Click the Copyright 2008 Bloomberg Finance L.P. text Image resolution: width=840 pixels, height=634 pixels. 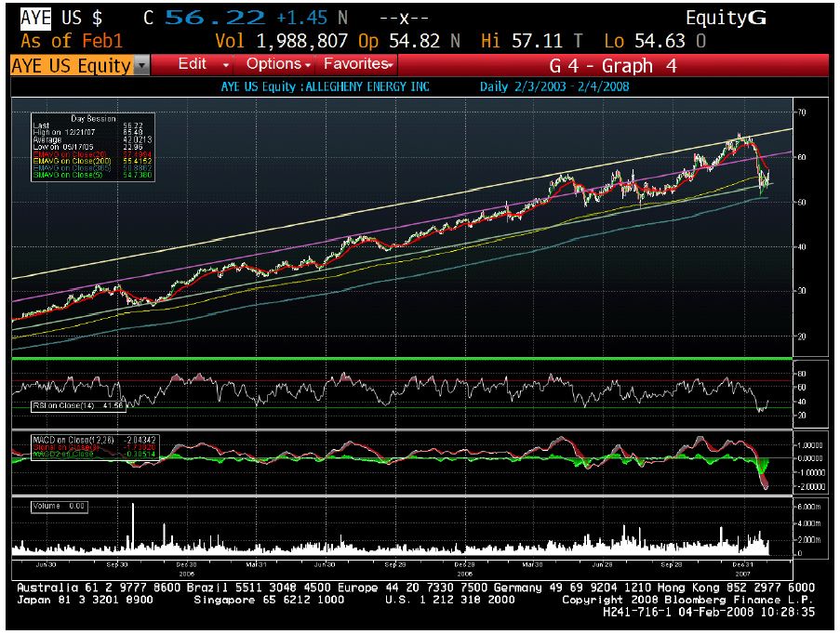(x=687, y=600)
